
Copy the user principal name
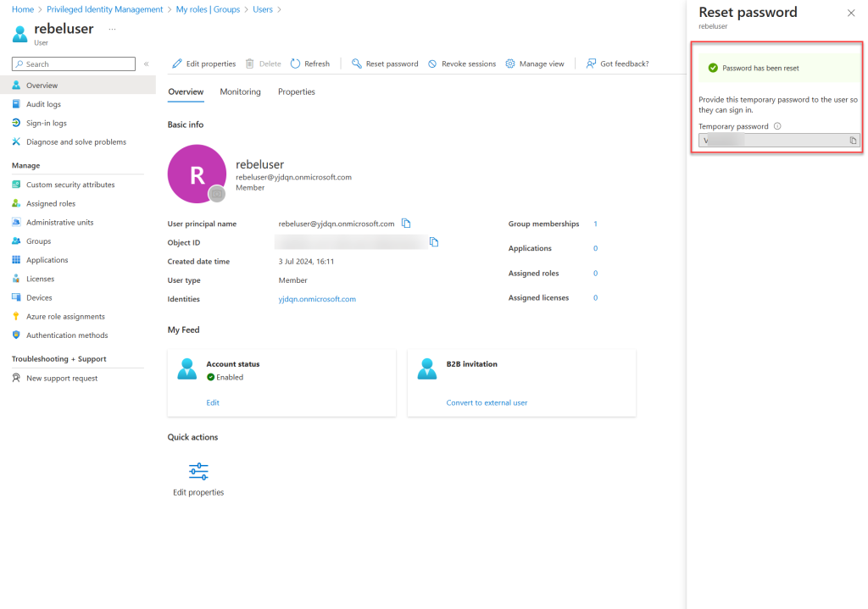pos(406,224)
